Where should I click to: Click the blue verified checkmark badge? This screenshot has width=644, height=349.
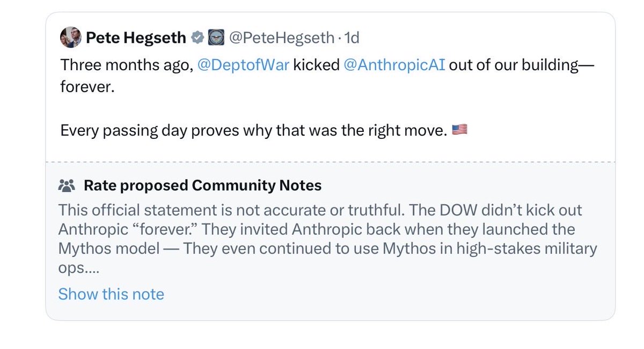pos(197,38)
